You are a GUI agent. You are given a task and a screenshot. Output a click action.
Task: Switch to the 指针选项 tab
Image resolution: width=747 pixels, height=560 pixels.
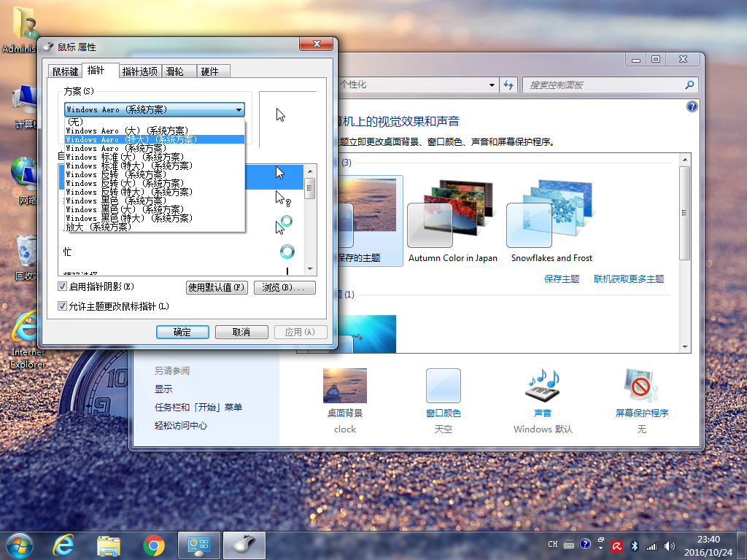coord(139,71)
